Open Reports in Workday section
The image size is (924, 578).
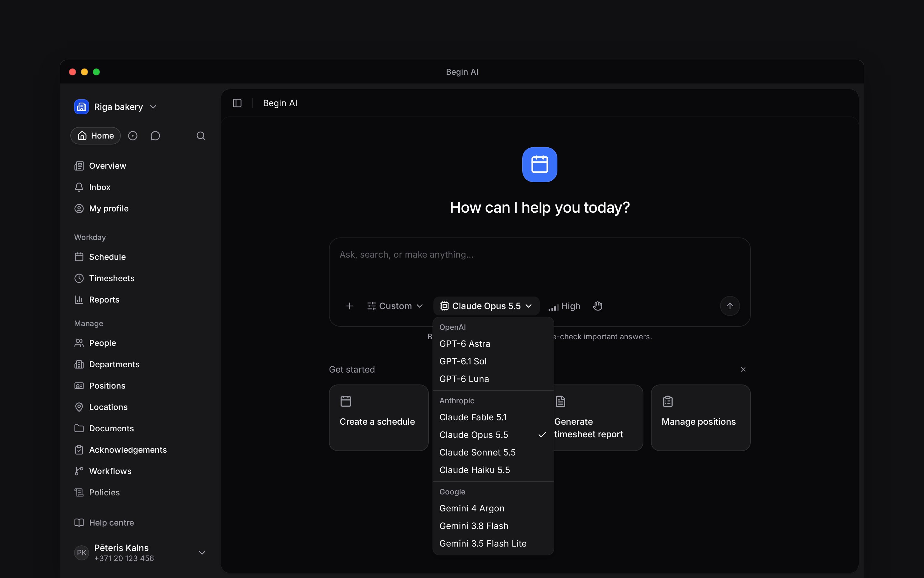(141, 300)
